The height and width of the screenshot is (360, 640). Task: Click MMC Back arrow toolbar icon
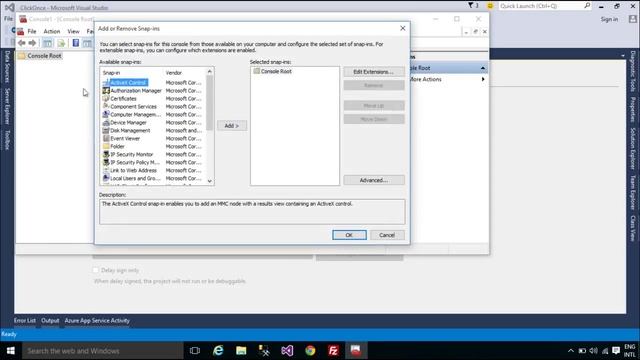(x=21, y=43)
